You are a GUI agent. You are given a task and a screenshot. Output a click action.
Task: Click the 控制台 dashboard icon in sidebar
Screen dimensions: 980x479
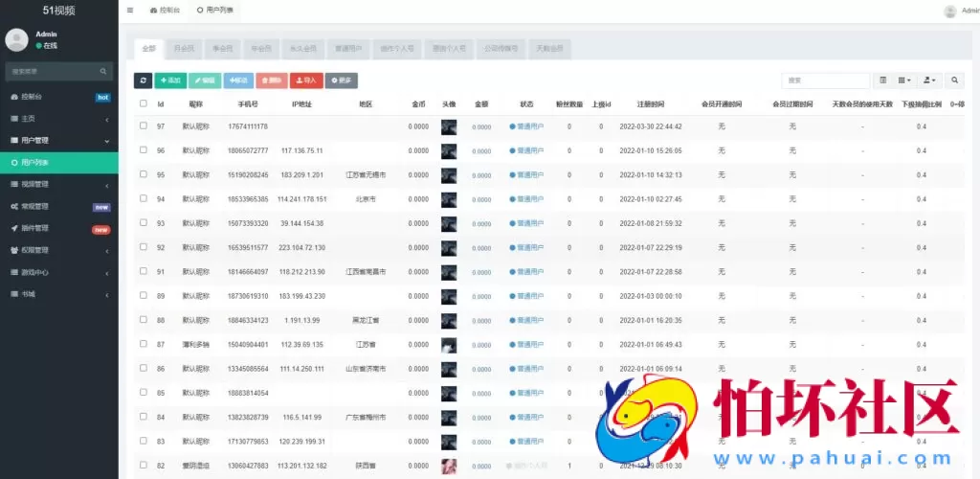14,97
